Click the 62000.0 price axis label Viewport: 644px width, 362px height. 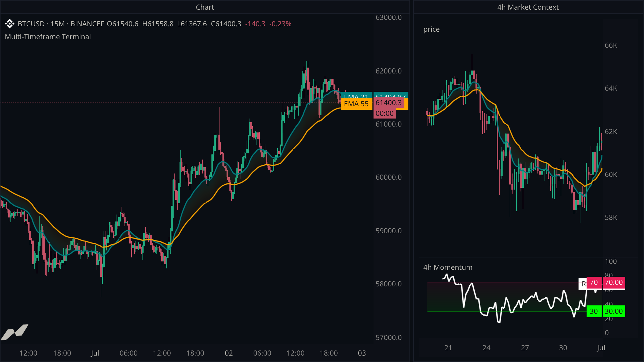click(389, 71)
